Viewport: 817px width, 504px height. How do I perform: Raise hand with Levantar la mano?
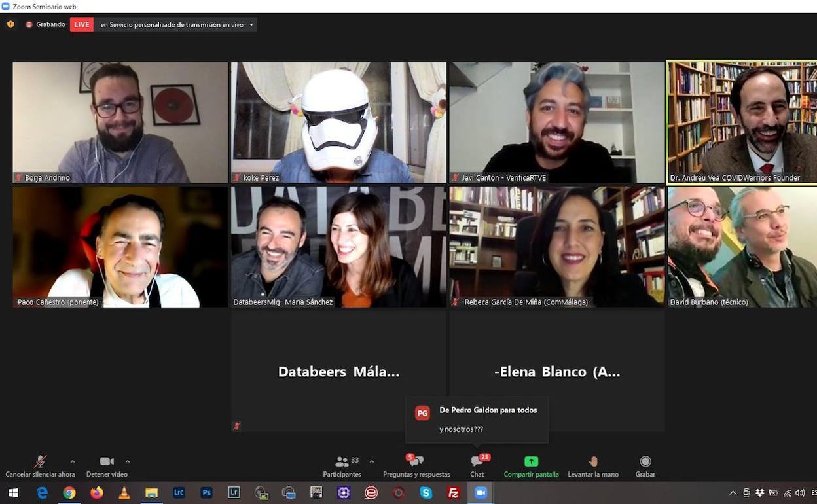pyautogui.click(x=593, y=465)
